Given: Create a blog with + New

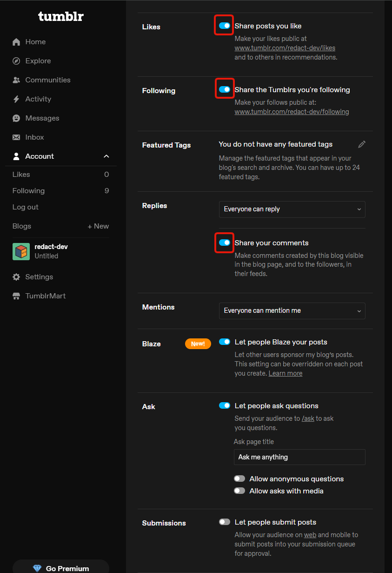Looking at the screenshot, I should [98, 226].
